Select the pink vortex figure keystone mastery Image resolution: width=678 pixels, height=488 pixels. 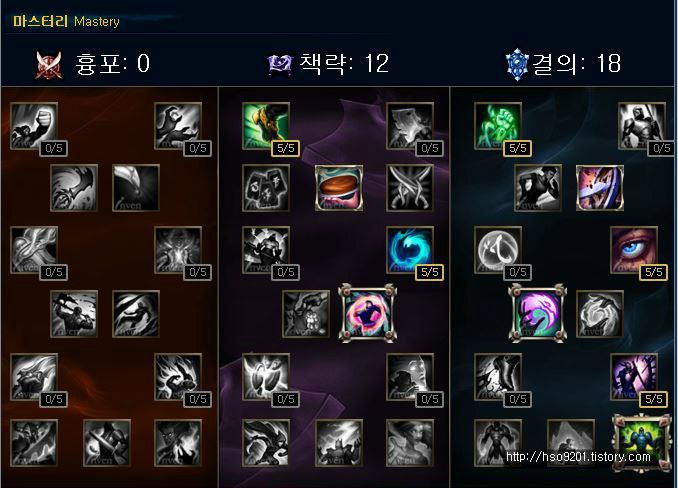[x=368, y=313]
